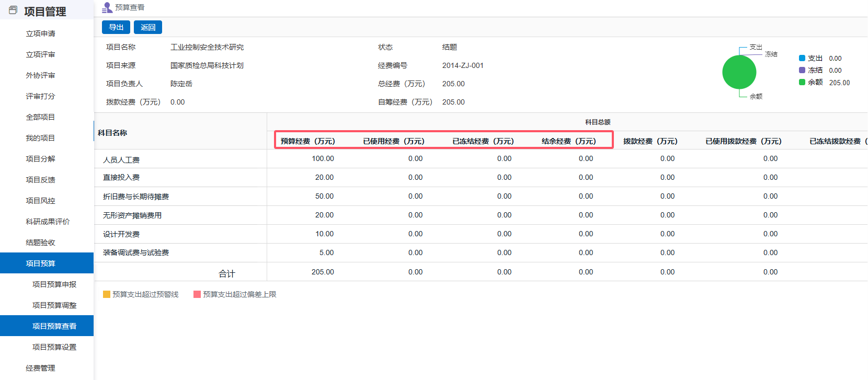
Task: Open 立项申请 in the sidebar
Action: point(41,33)
